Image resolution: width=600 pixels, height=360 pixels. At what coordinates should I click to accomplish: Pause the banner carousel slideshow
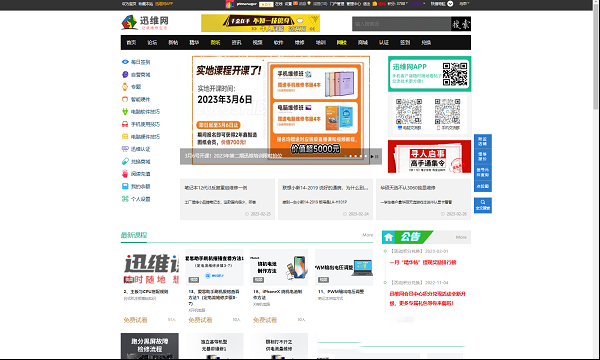click(377, 156)
